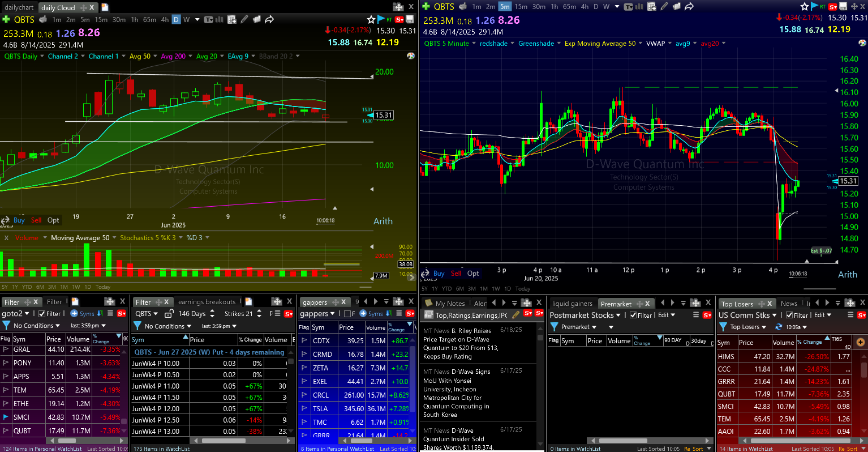Click Opt under the right chart
This screenshot has width=868, height=452.
tap(473, 274)
